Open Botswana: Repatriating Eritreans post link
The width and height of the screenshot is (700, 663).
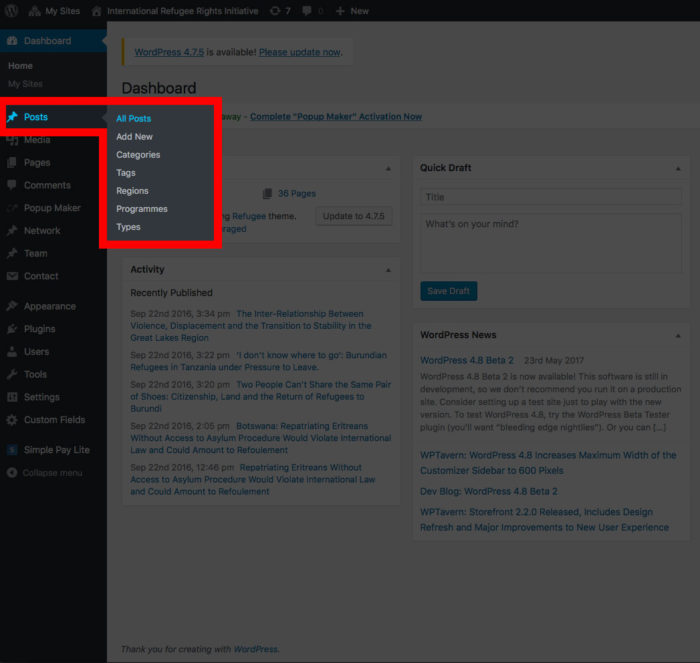tap(261, 438)
